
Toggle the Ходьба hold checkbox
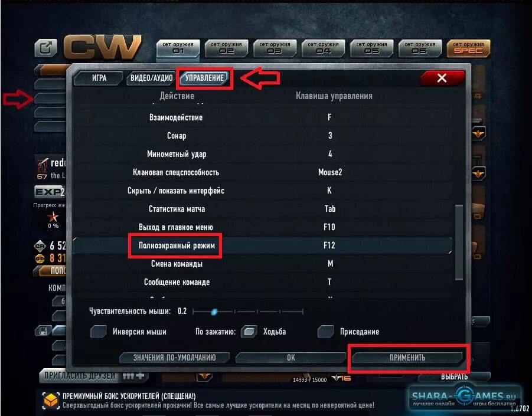pos(249,331)
